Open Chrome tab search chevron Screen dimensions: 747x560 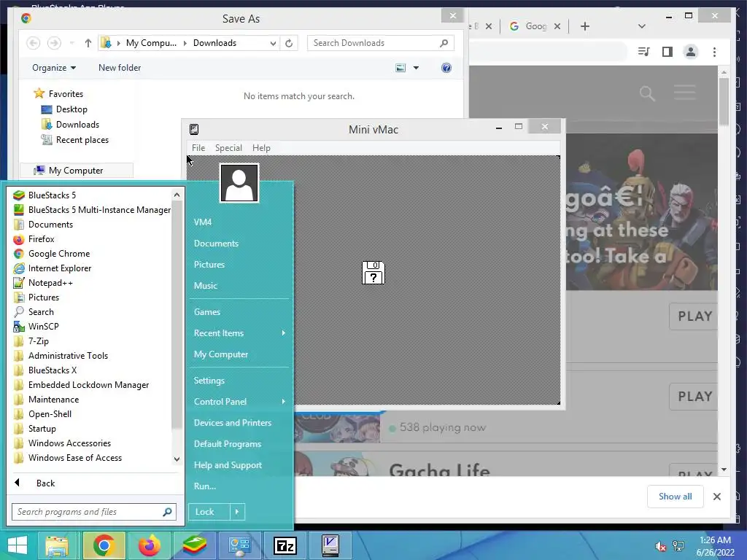pos(641,26)
